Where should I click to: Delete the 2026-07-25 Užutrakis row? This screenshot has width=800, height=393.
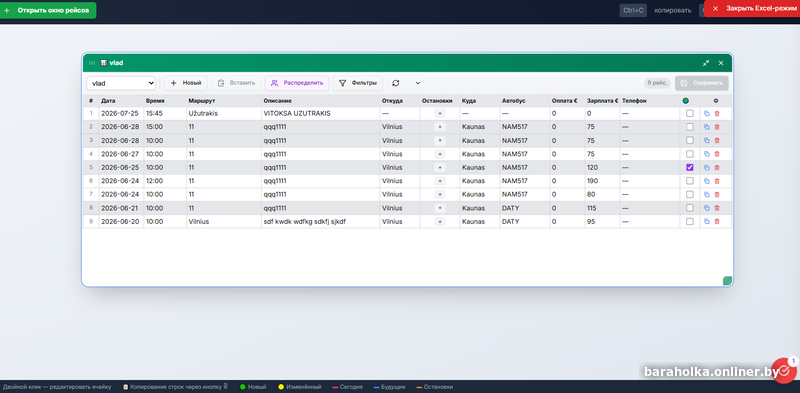pyautogui.click(x=717, y=114)
